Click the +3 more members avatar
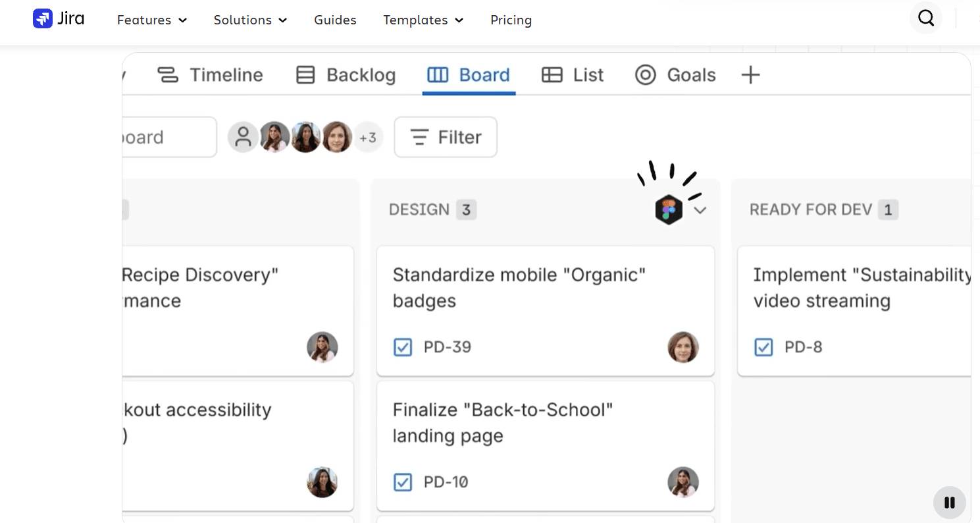 (x=368, y=137)
